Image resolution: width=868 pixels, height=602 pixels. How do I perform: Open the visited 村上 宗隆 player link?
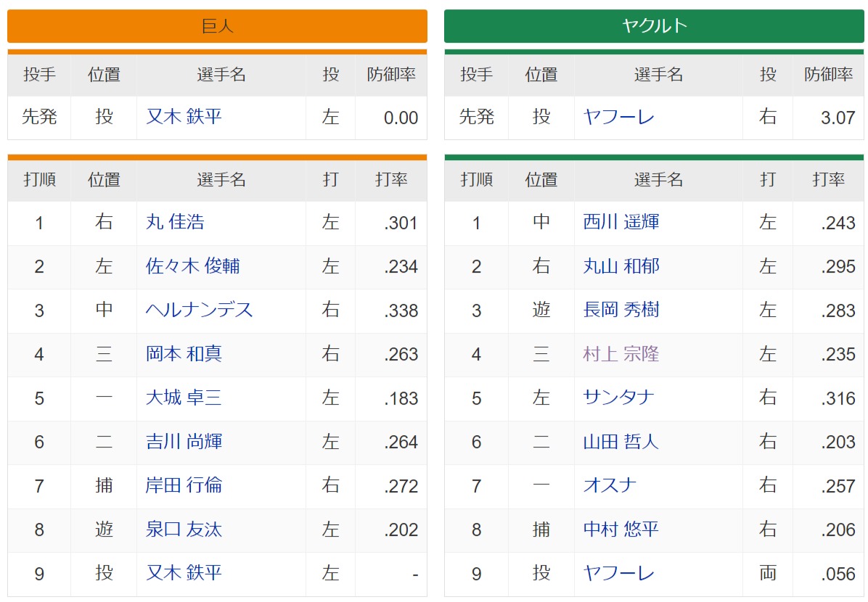coord(621,353)
